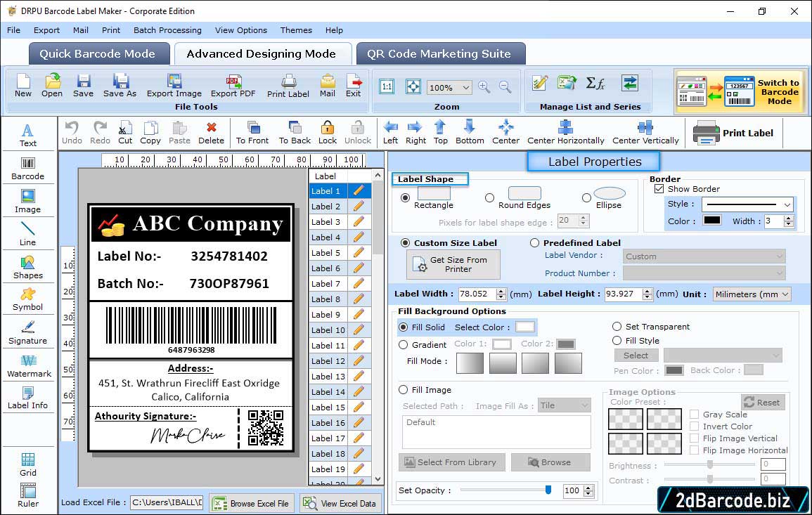The image size is (812, 515).
Task: Create a New label file
Action: (x=22, y=86)
